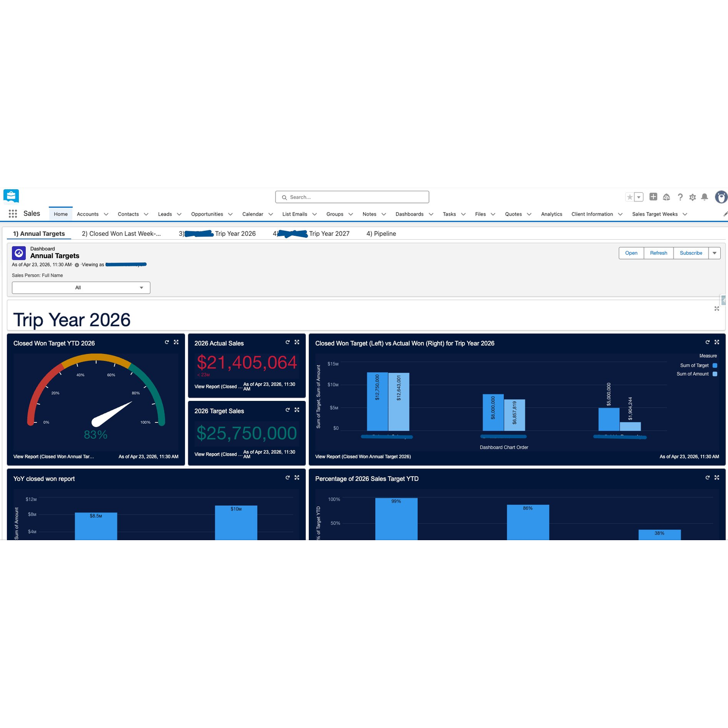Refresh the Closed Won Target YTD 2026 gauge
The height and width of the screenshot is (728, 728).
coord(167,342)
